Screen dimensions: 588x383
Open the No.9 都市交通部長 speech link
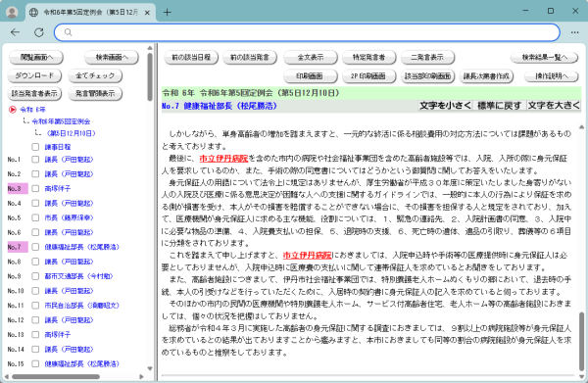[78, 276]
